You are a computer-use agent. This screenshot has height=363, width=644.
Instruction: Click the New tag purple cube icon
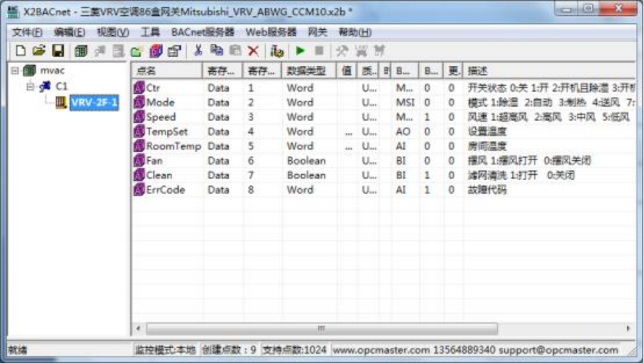156,51
